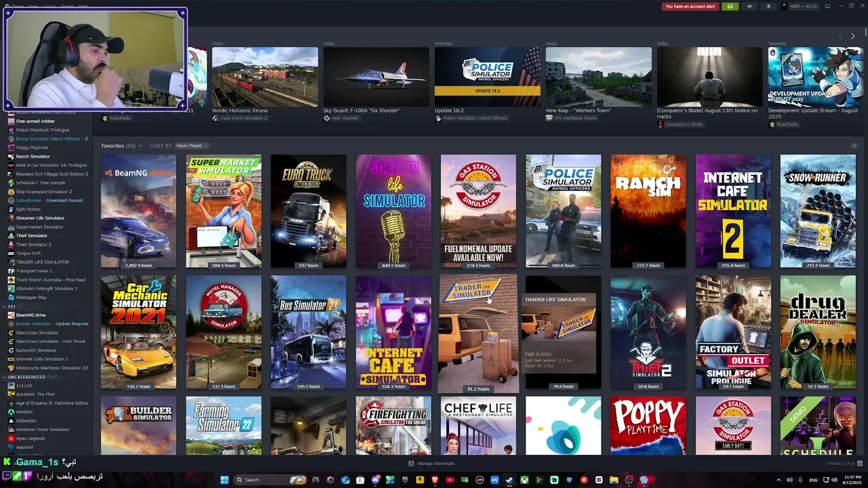Image resolution: width=868 pixels, height=488 pixels.
Task: Open the notifications bell icon
Action: click(x=768, y=6)
